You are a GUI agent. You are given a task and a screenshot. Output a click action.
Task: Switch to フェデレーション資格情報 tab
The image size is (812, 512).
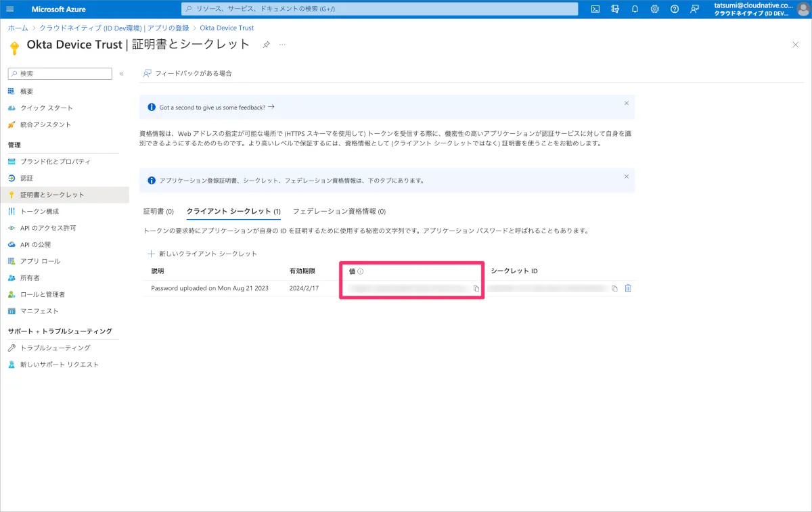(339, 211)
